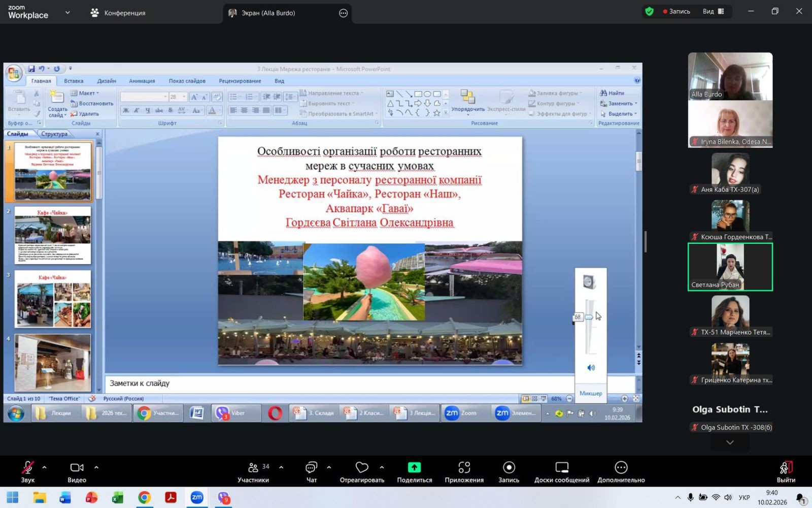Image resolution: width=812 pixels, height=508 pixels.
Task: Click Светлана Рубан video thumbnail
Action: coord(730,267)
